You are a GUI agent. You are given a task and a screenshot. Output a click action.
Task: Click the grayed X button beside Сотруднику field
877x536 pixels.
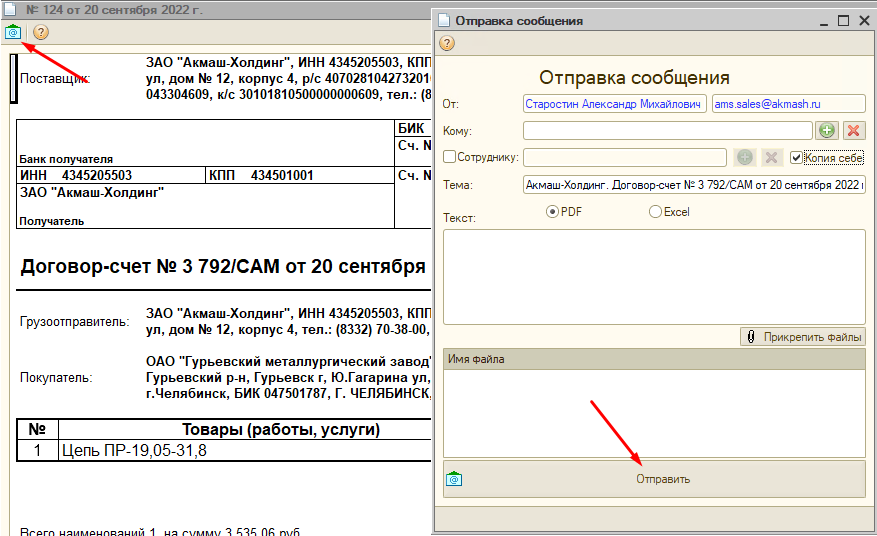point(771,157)
